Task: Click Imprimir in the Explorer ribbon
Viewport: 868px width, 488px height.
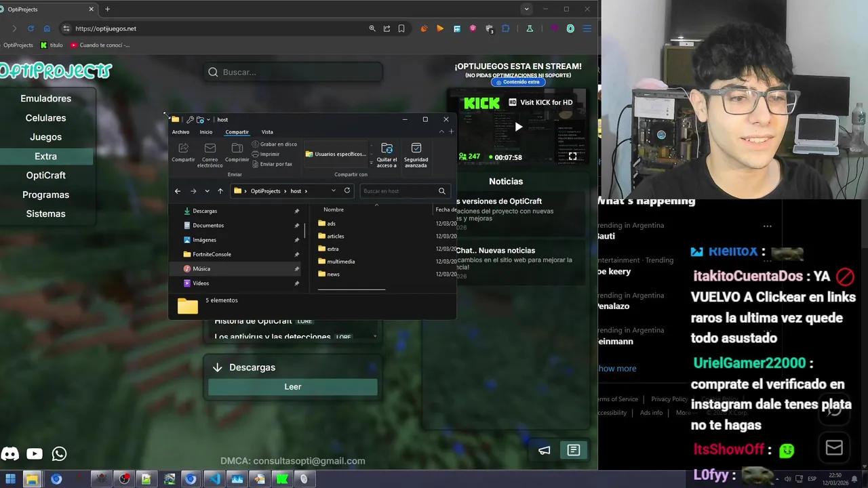Action: tap(266, 154)
